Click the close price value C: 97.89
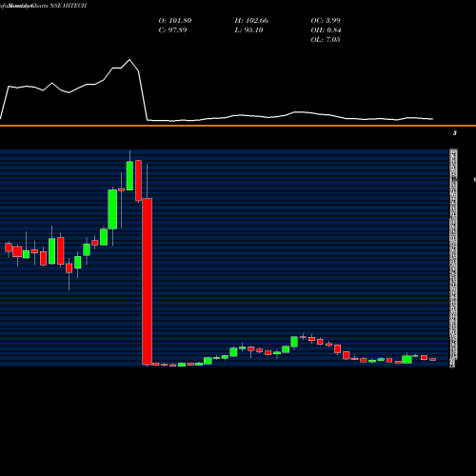The width and height of the screenshot is (476, 476). pyautogui.click(x=172, y=30)
